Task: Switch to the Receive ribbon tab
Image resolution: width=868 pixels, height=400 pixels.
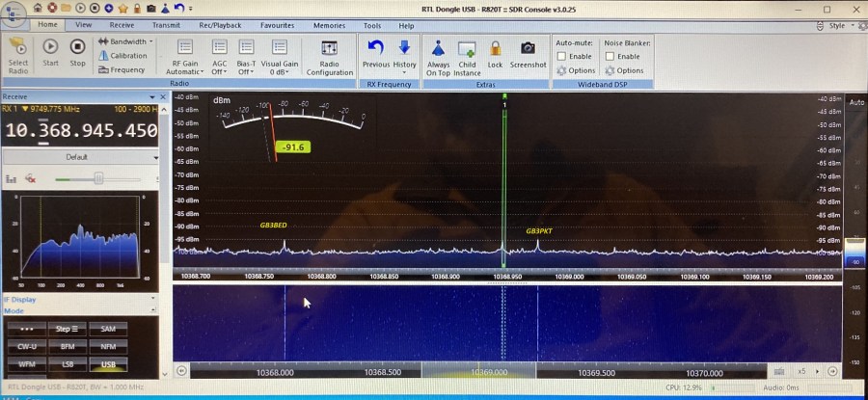Action: tap(122, 25)
